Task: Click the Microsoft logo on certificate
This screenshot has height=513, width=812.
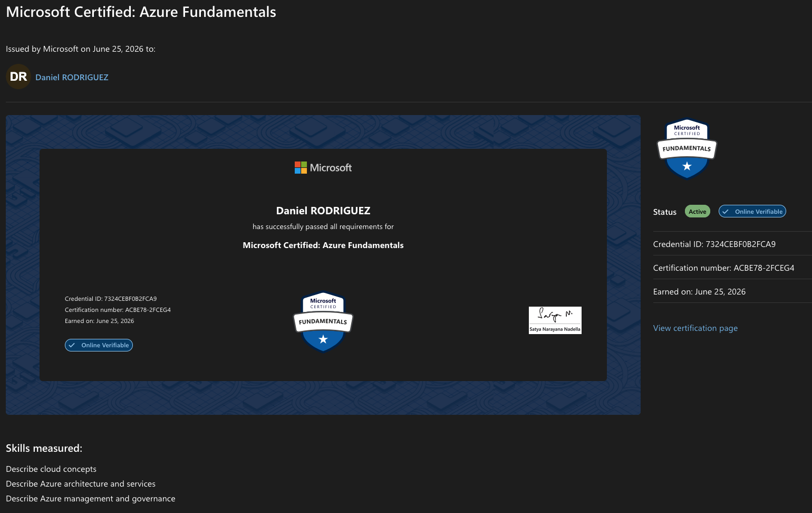Action: pyautogui.click(x=323, y=168)
